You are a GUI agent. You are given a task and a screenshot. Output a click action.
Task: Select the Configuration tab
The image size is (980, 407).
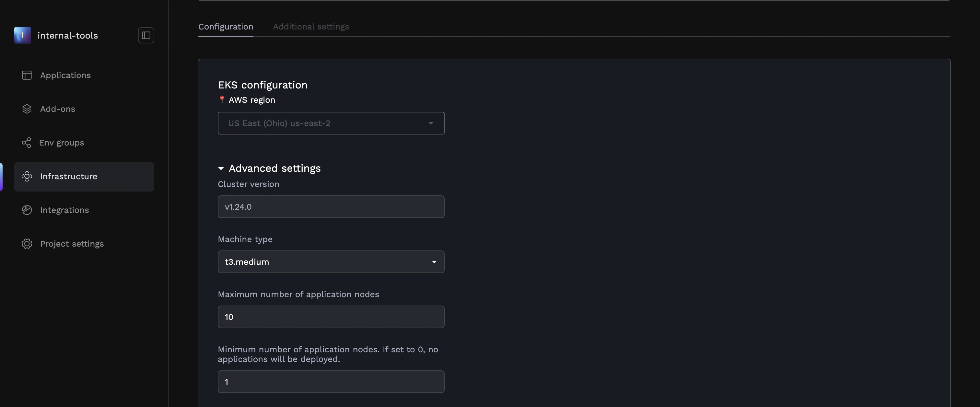(225, 26)
